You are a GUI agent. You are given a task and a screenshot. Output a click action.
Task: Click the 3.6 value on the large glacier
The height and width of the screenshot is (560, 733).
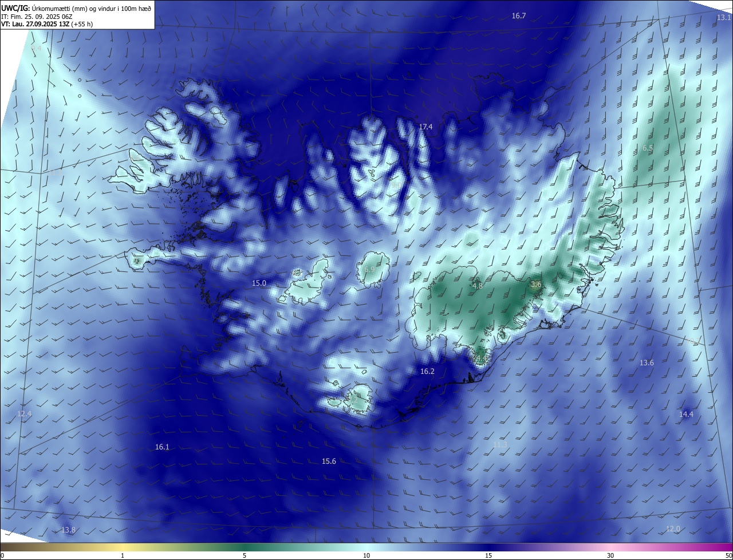click(x=536, y=285)
